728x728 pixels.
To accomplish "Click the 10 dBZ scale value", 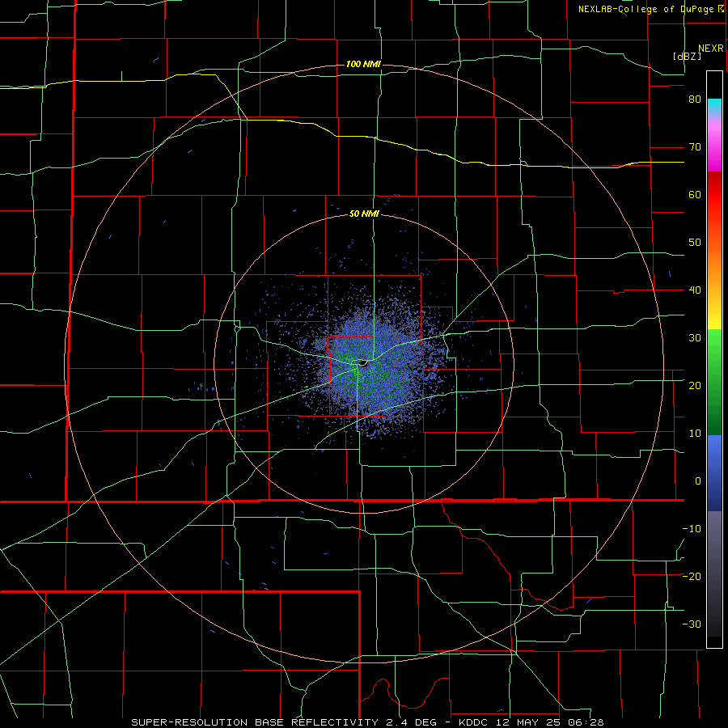I will click(695, 434).
